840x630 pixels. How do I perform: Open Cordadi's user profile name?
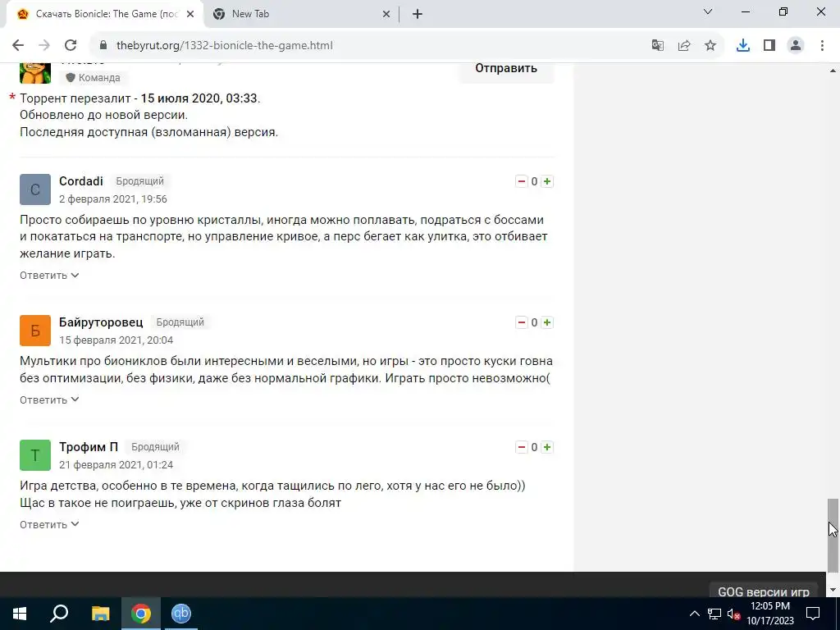81,181
